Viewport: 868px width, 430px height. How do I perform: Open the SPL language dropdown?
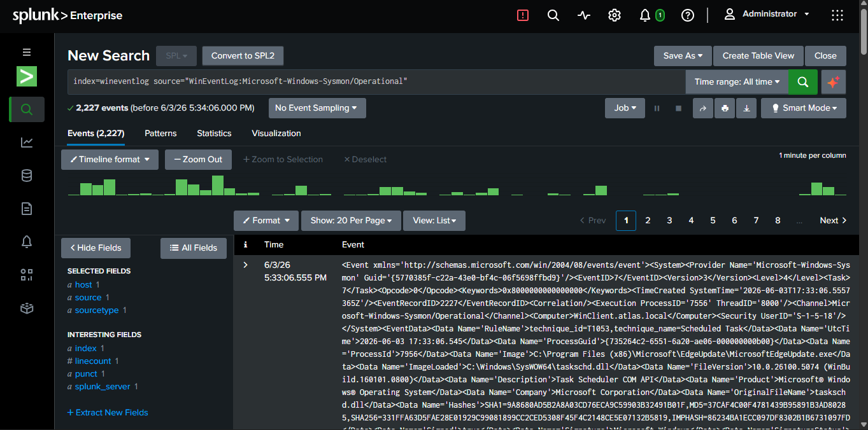176,55
